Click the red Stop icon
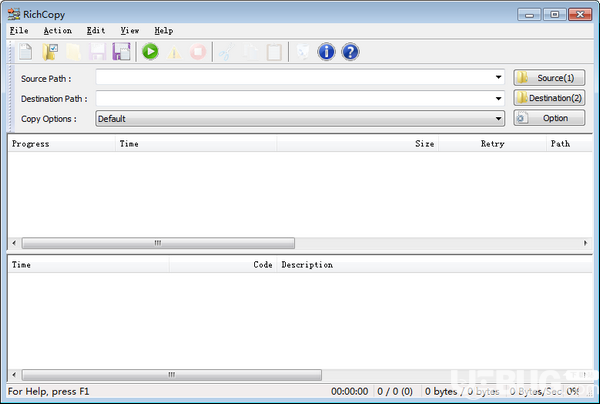The width and height of the screenshot is (600, 404). tap(198, 52)
